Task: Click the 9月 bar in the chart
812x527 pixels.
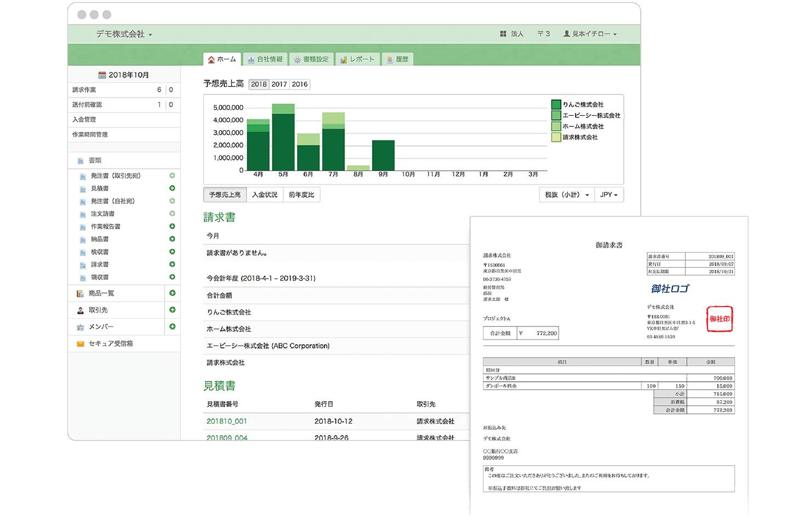Action: point(383,155)
